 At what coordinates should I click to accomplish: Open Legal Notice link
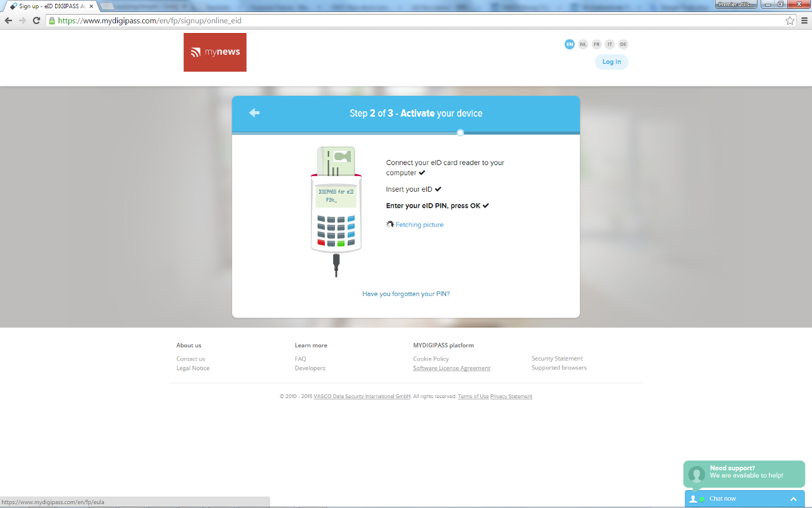[193, 368]
